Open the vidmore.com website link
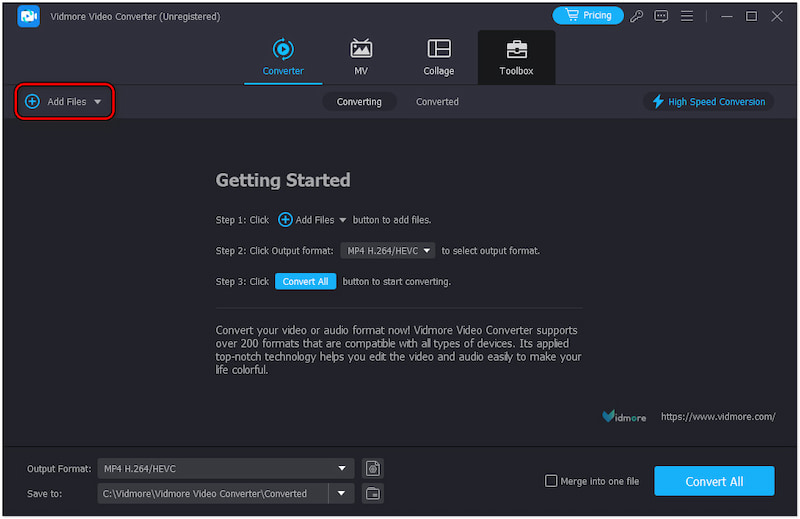The height and width of the screenshot is (519, 800). coord(718,416)
